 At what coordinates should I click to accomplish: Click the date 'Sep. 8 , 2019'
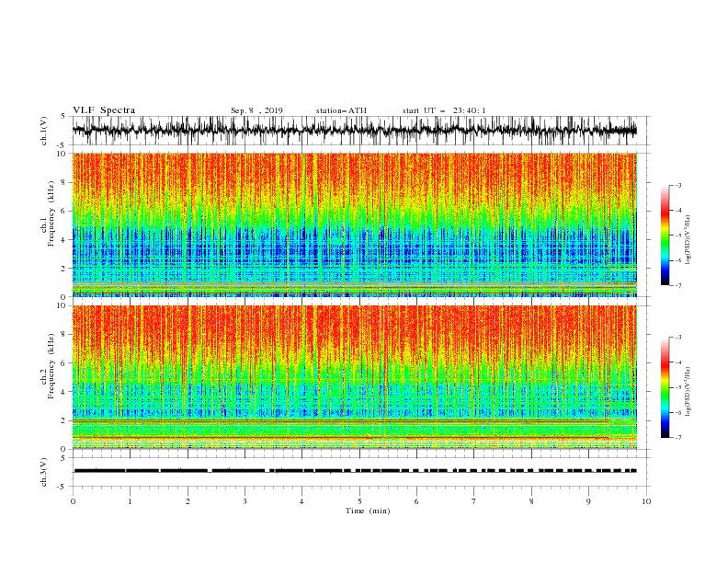click(x=256, y=110)
